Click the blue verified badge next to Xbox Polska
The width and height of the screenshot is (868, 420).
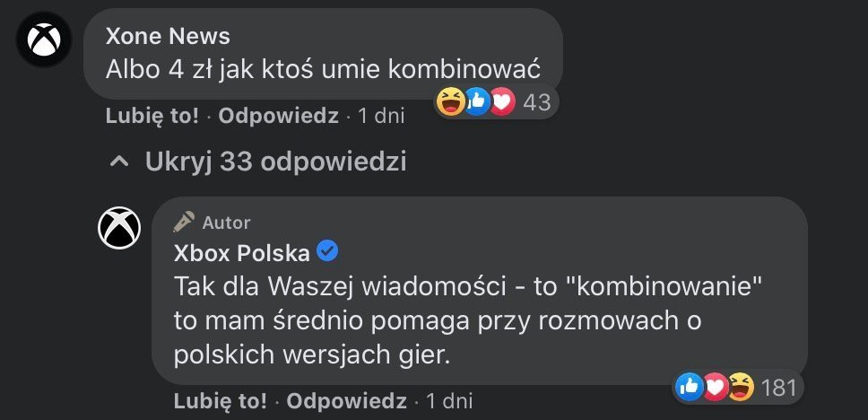[x=328, y=252]
